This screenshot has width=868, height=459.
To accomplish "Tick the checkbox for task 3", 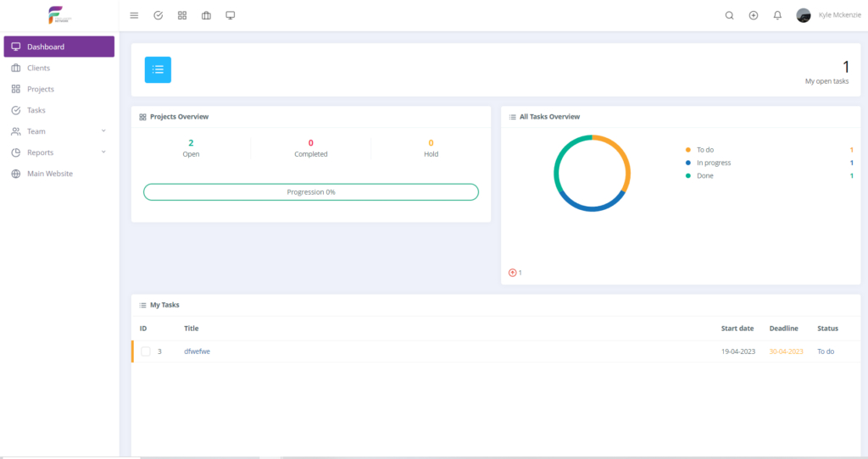I will (146, 351).
